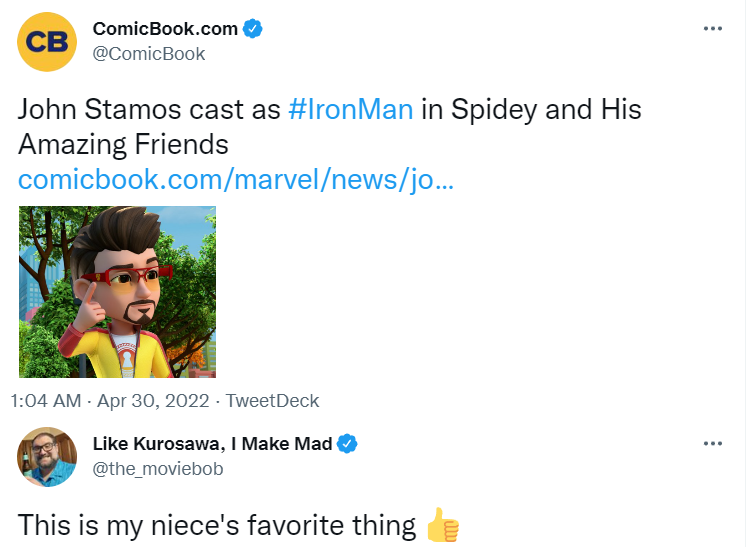Click the 1:04 AM tweet timestamp
This screenshot has width=748, height=547.
click(45, 401)
